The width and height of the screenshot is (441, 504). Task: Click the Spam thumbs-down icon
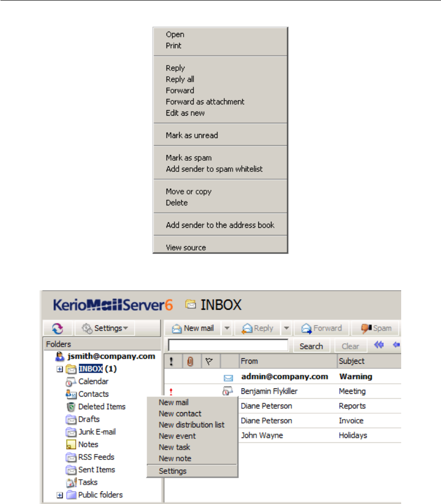pos(366,329)
